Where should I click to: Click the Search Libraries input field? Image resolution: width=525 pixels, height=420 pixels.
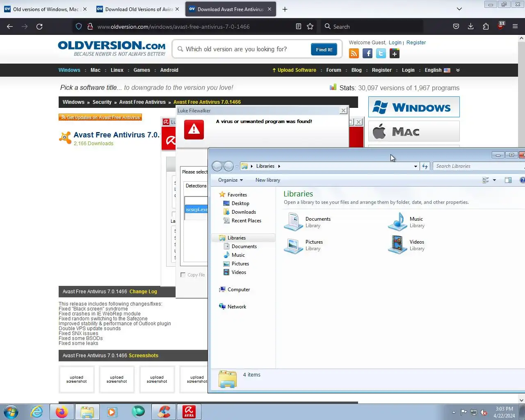[x=478, y=166]
